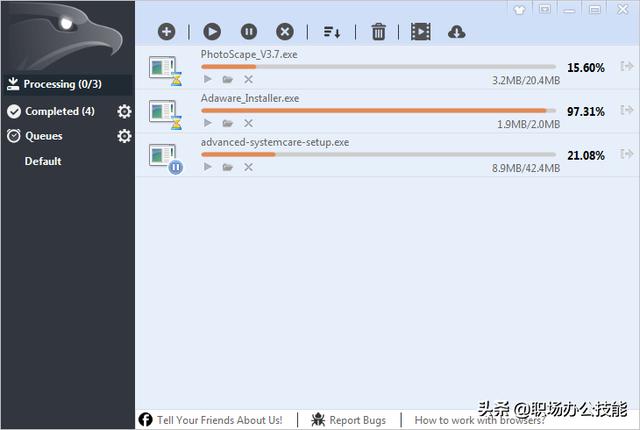Click the trash delete toolbar icon

pyautogui.click(x=378, y=32)
